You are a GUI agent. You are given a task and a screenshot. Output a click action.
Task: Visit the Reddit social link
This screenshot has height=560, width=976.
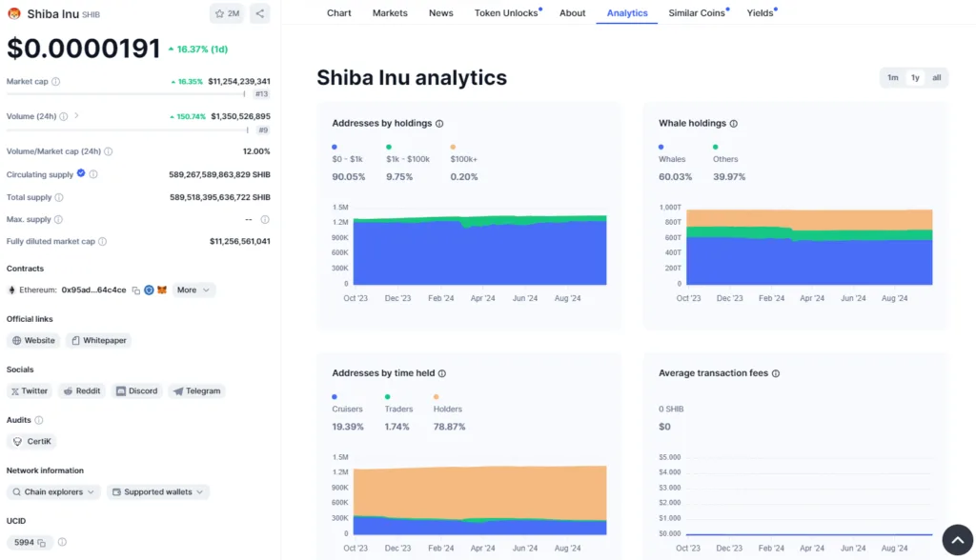click(82, 390)
